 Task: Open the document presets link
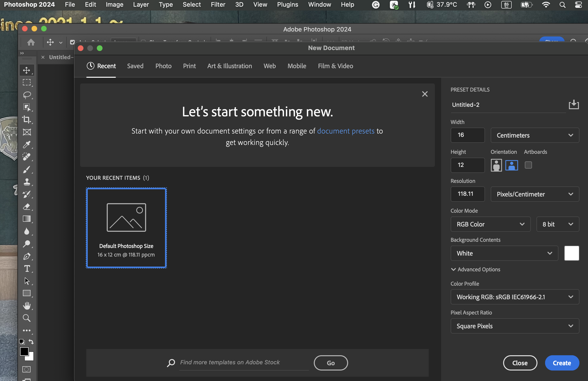pos(346,131)
